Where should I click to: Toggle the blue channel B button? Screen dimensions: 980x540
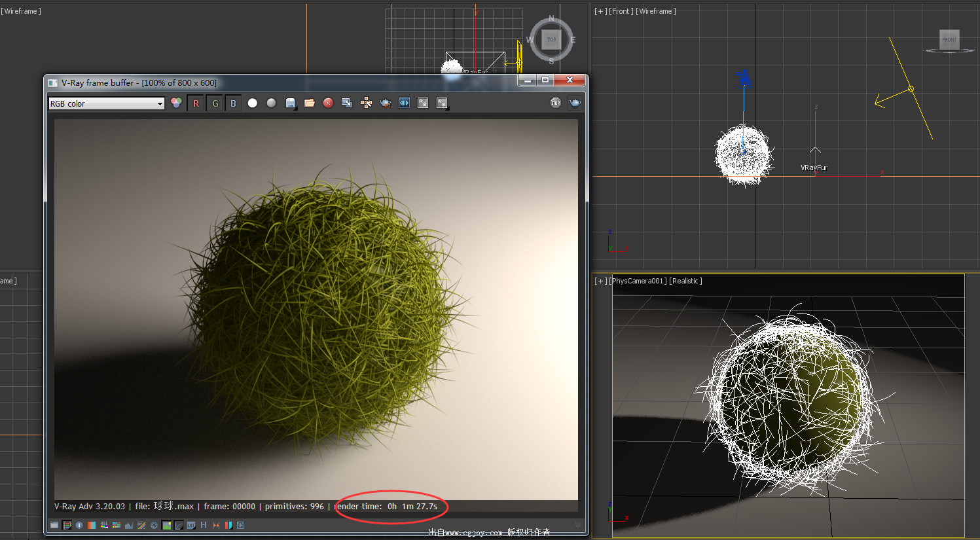[x=233, y=103]
